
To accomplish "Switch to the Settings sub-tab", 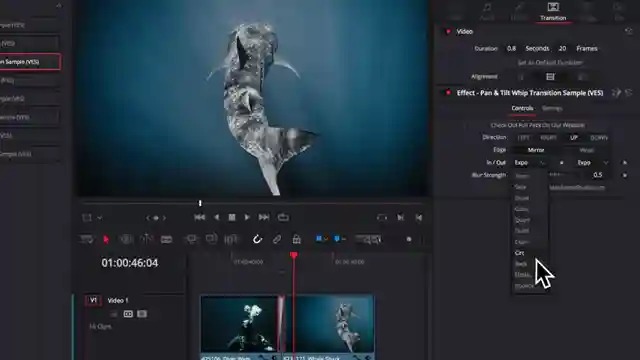I will click(x=552, y=108).
